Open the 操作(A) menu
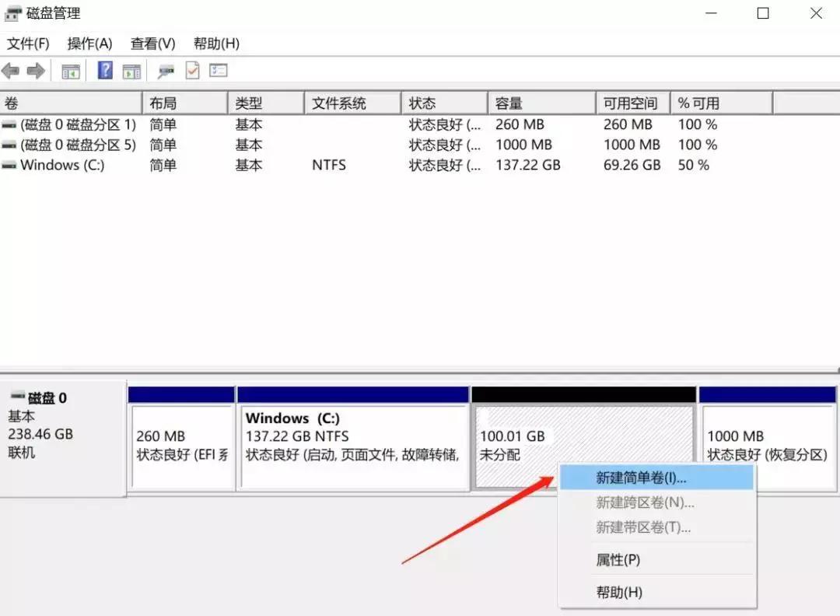The height and width of the screenshot is (616, 840). [89, 44]
